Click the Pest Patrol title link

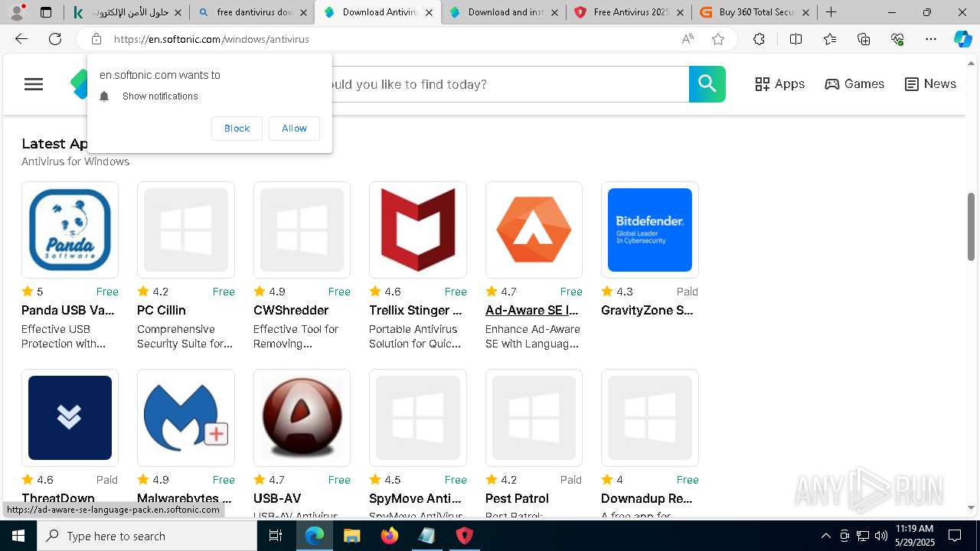(517, 498)
